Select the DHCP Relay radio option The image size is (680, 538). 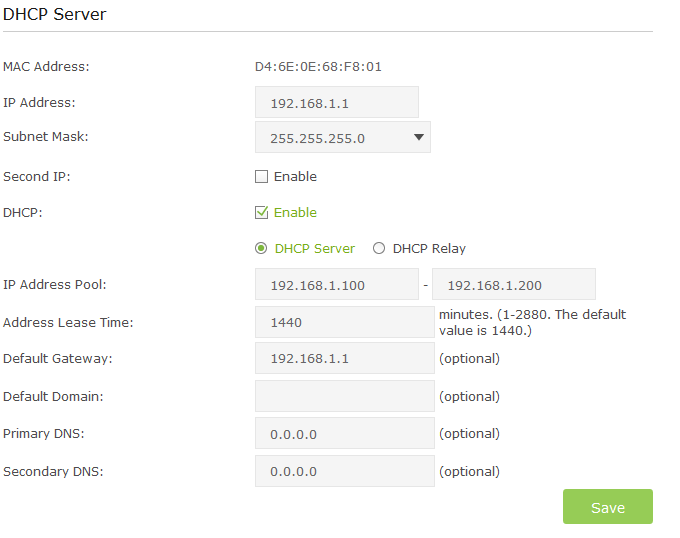pos(379,249)
